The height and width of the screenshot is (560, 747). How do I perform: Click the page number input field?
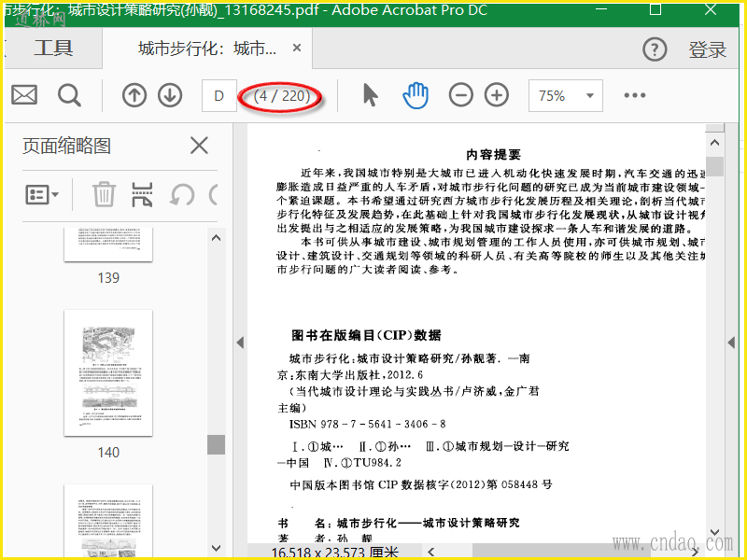(219, 96)
